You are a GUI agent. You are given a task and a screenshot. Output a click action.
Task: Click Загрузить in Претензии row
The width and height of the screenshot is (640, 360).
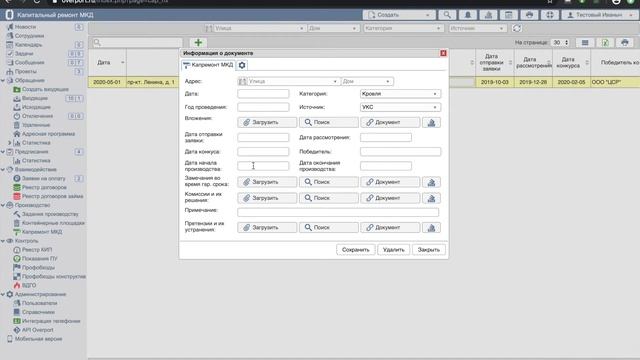[x=267, y=227]
